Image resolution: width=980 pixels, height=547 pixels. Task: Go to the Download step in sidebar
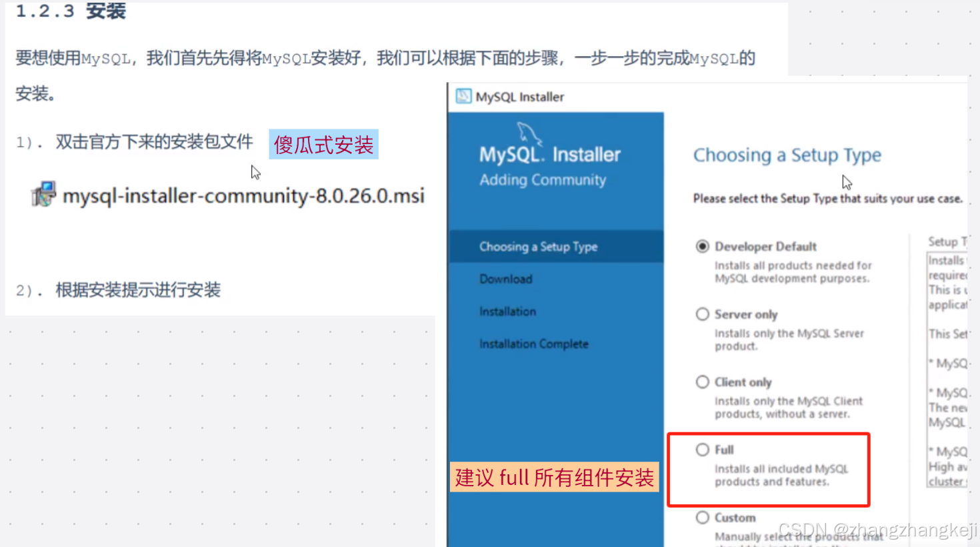[x=506, y=279]
